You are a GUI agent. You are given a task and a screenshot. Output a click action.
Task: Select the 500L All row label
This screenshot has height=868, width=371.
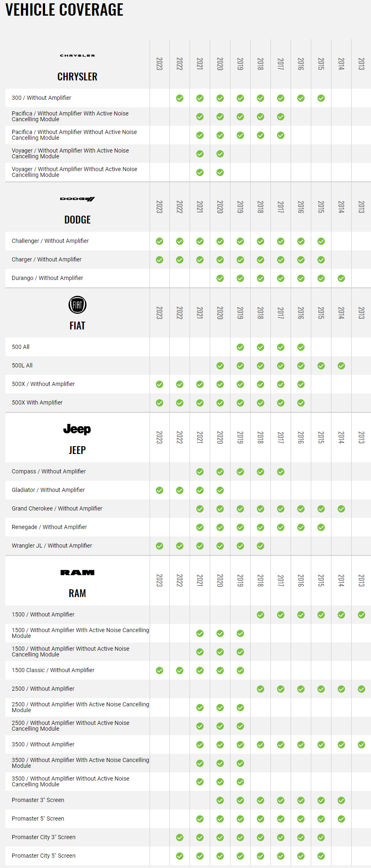coord(22,365)
